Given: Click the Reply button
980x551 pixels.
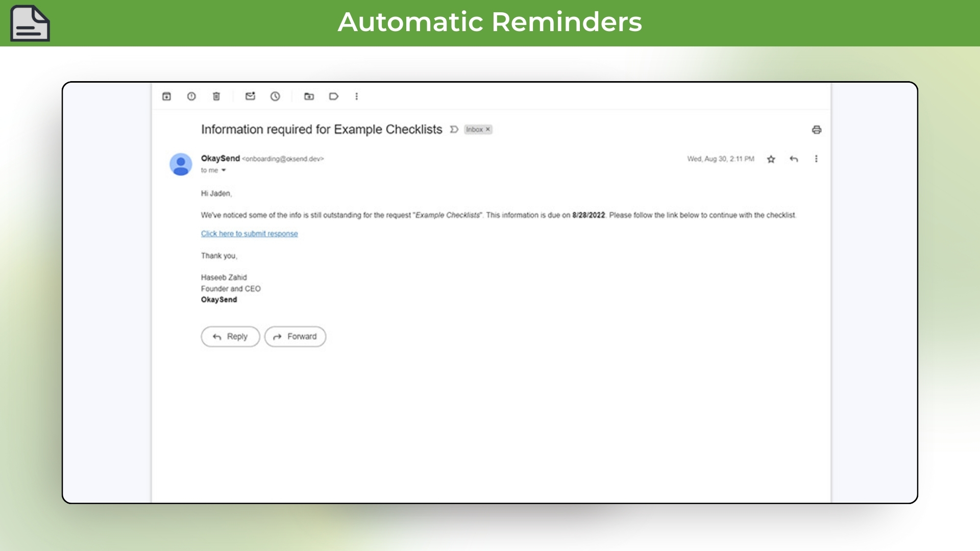Looking at the screenshot, I should 230,337.
